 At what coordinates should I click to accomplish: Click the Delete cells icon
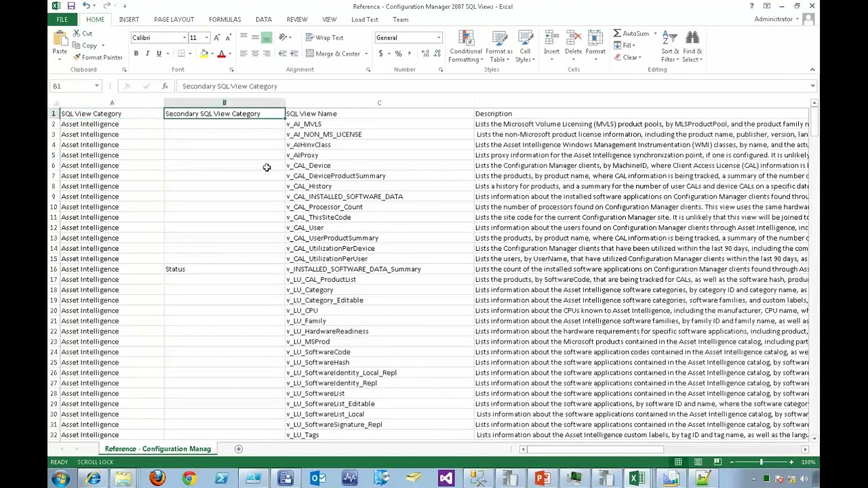(x=573, y=39)
